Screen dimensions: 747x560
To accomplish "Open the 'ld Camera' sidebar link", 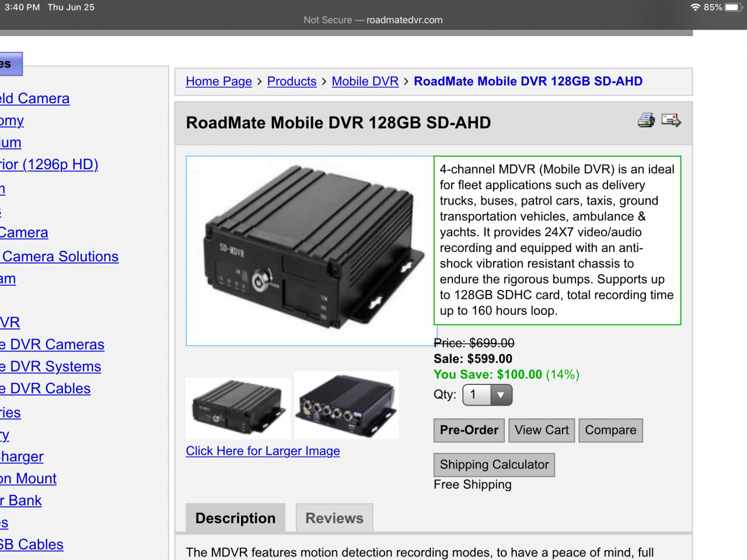I will pos(35,99).
